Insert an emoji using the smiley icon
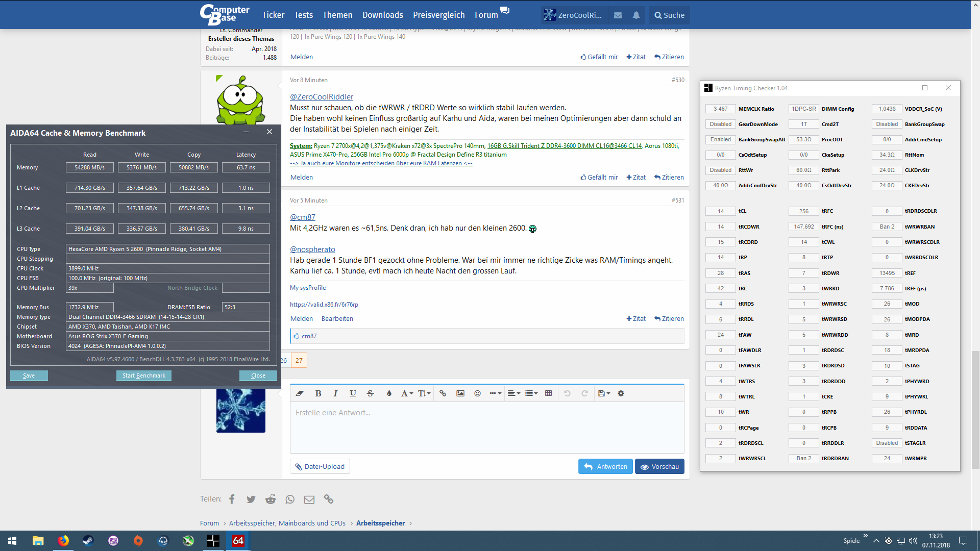Screen dimensions: 980x551 [478, 393]
